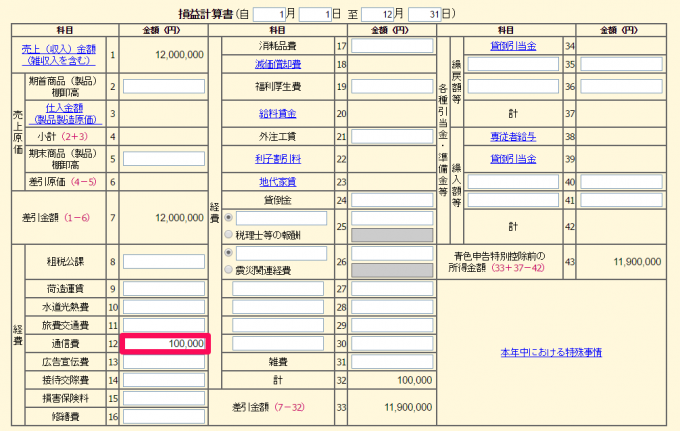
Task: Click the 接待交際費 amount field
Action: tap(164, 380)
